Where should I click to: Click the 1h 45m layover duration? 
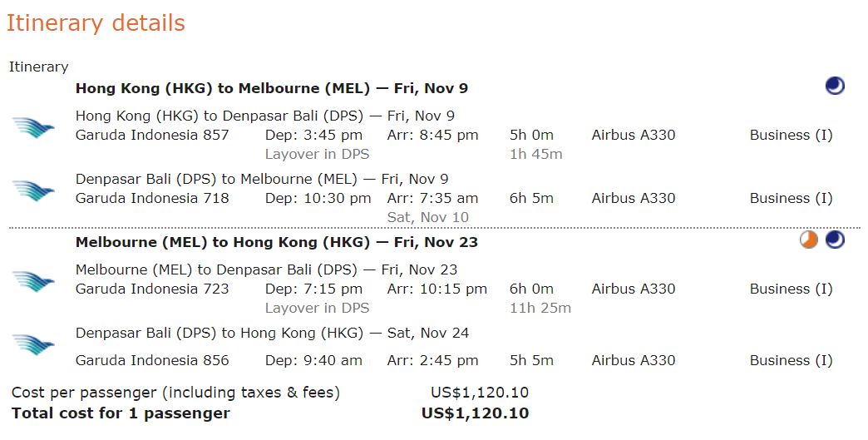click(536, 155)
